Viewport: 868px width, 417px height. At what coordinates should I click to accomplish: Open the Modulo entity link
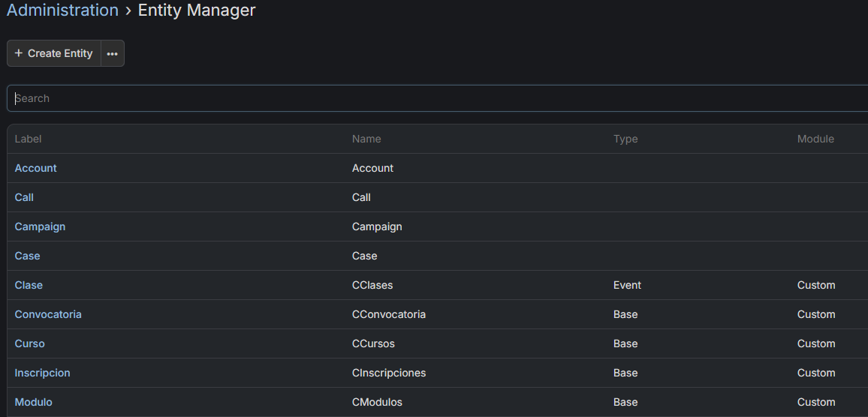[33, 402]
